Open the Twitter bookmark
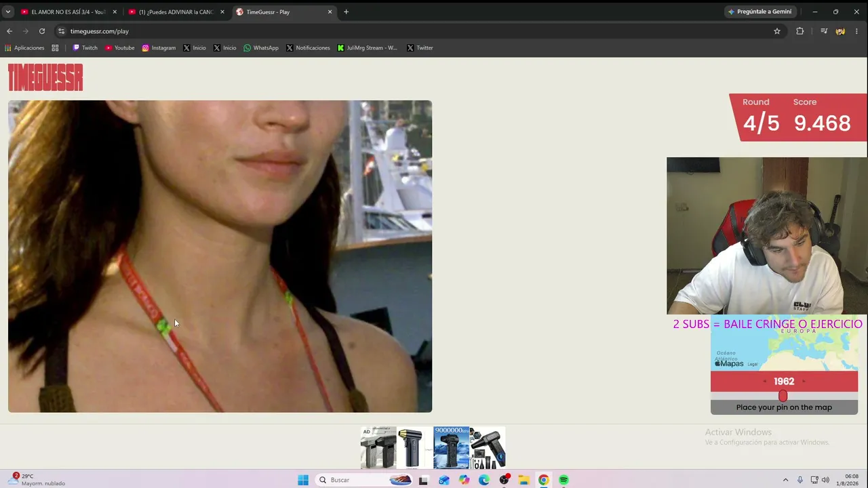The height and width of the screenshot is (488, 868). click(x=420, y=48)
